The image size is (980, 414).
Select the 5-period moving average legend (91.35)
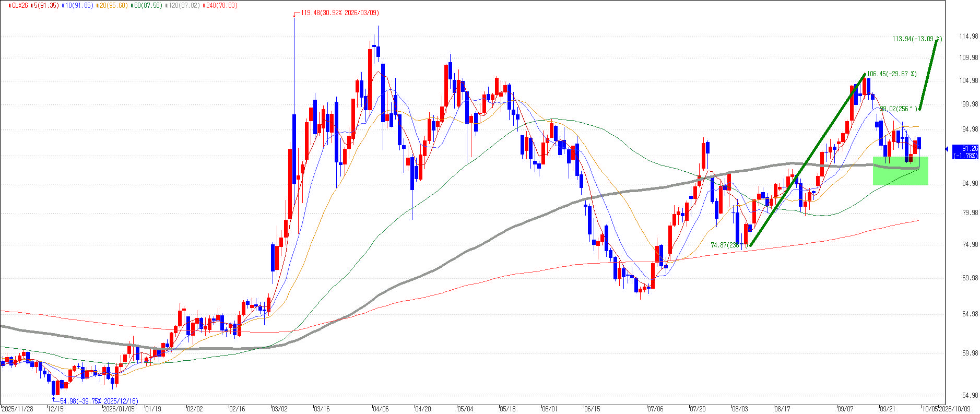(46, 5)
